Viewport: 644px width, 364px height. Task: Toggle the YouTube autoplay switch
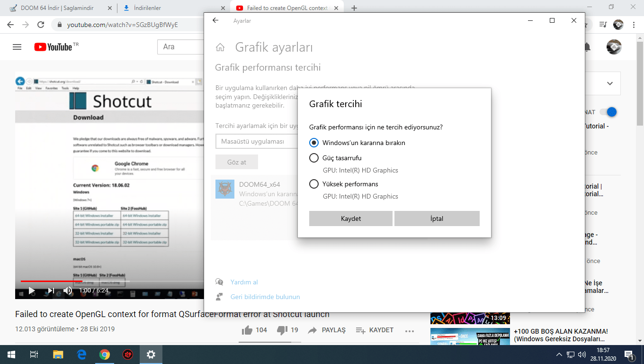point(608,112)
